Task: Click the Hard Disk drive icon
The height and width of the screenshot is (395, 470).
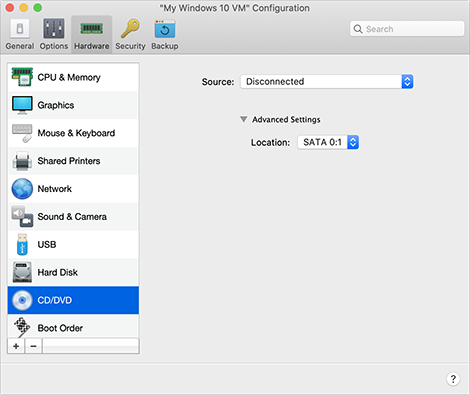Action: click(22, 272)
